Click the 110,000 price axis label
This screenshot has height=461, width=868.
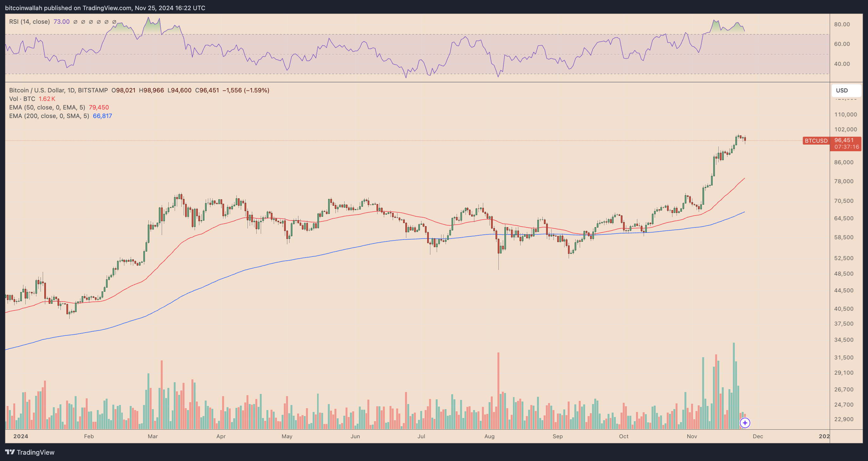coord(846,115)
